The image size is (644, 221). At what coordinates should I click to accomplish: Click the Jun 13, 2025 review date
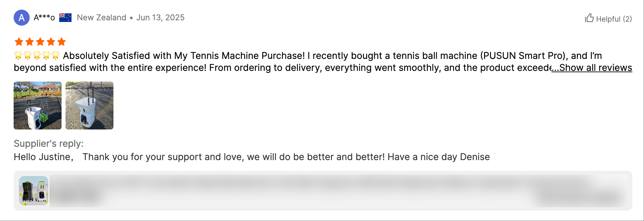[x=160, y=18]
